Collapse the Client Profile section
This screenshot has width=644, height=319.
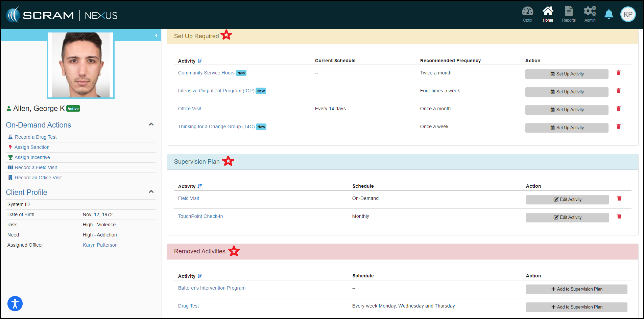pyautogui.click(x=151, y=192)
